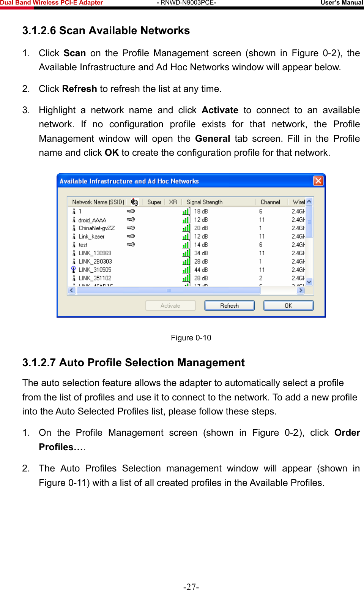Click the horizontal scrollbar right arrow
This screenshot has width=364, height=590.
301,290
